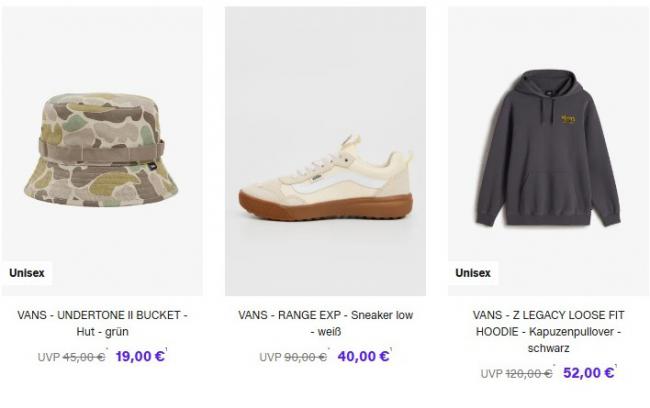This screenshot has width=650, height=408.
Task: Select the Unisex badge on the bucket hat
Action: pos(27,273)
